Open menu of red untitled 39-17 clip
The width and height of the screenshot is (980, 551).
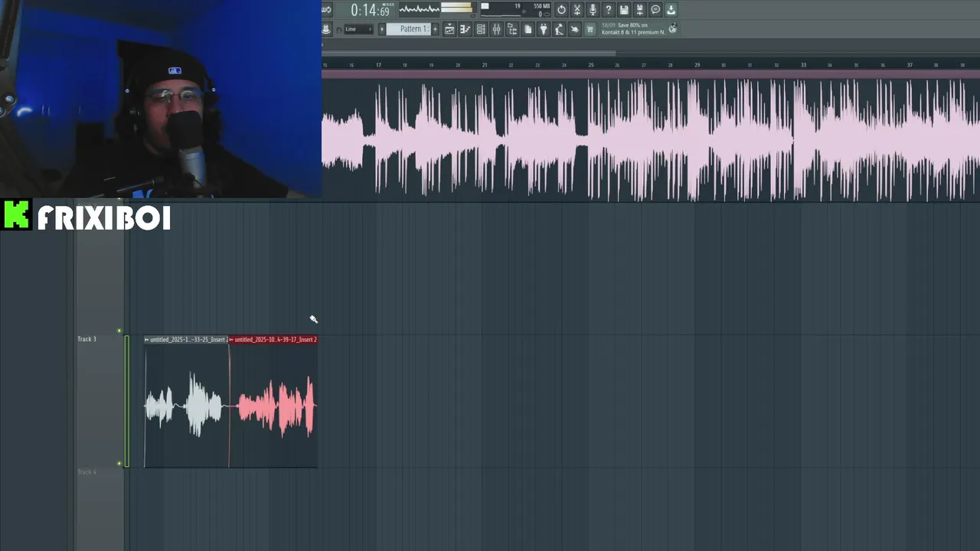pyautogui.click(x=232, y=340)
